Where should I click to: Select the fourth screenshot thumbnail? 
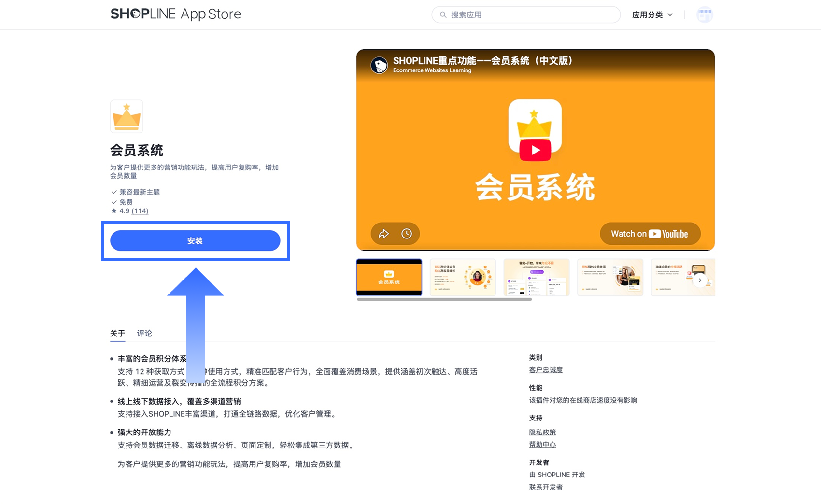610,277
